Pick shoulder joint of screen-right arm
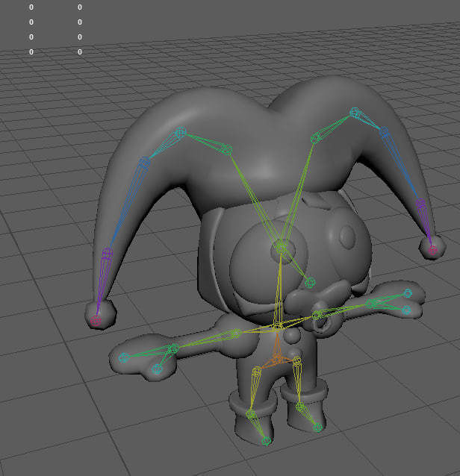460x476 pixels. [317, 315]
